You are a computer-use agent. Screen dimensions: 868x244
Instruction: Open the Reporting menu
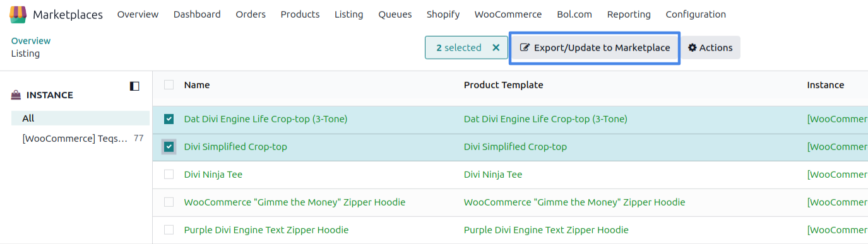[x=629, y=15]
